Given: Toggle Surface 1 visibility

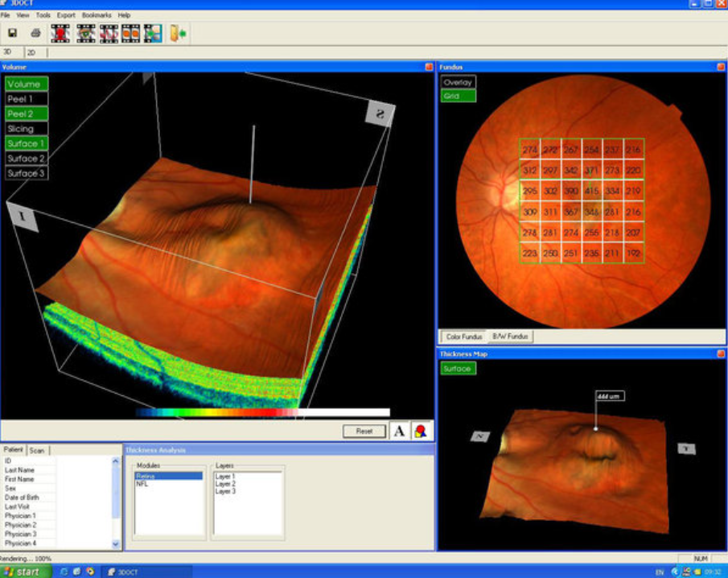Looking at the screenshot, I should pyautogui.click(x=27, y=143).
